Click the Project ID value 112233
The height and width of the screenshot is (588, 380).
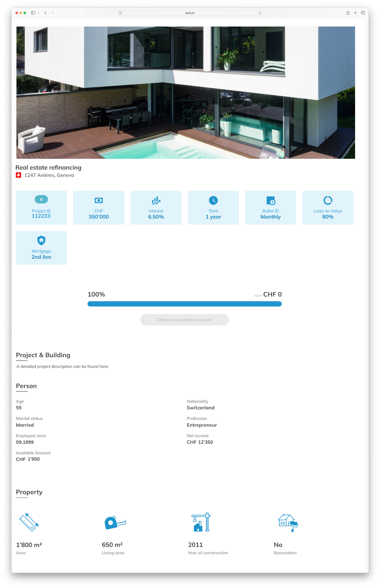pyautogui.click(x=41, y=216)
